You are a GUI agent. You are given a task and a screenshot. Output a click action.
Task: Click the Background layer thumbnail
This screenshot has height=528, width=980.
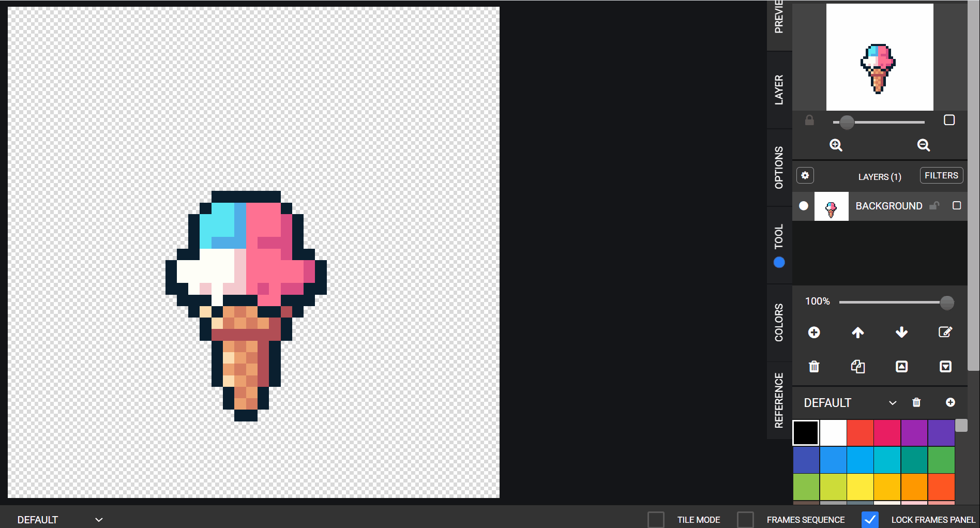pos(832,206)
